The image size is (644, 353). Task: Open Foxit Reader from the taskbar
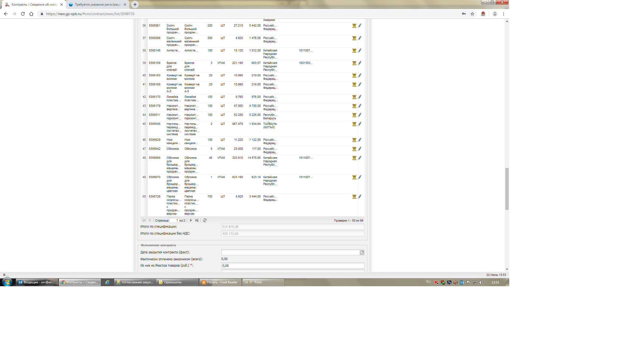pos(220,282)
